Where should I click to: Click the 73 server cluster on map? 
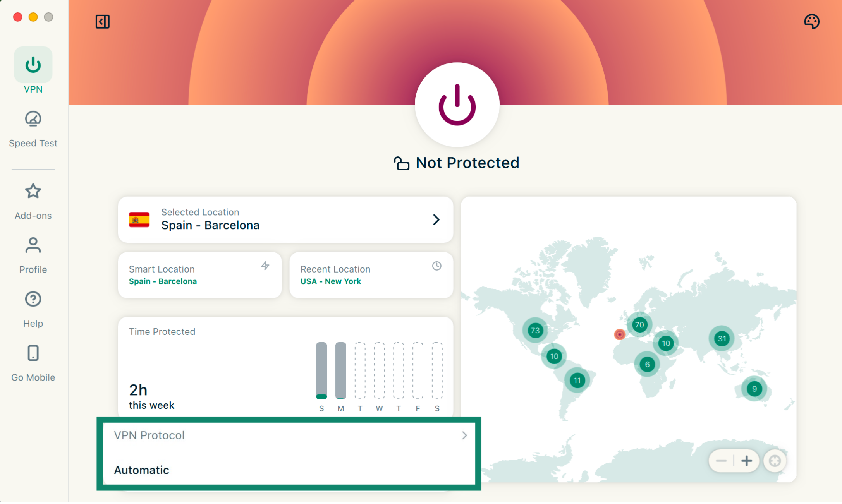click(535, 330)
